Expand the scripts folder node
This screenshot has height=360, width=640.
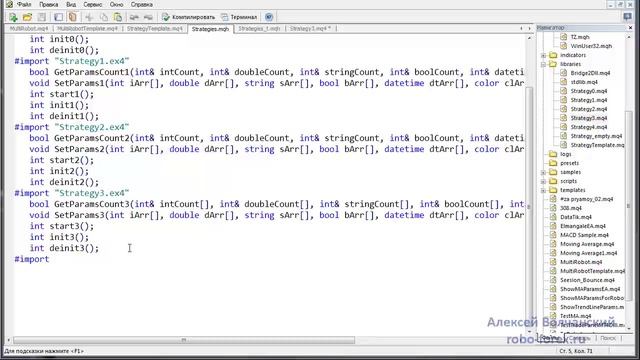click(543, 182)
